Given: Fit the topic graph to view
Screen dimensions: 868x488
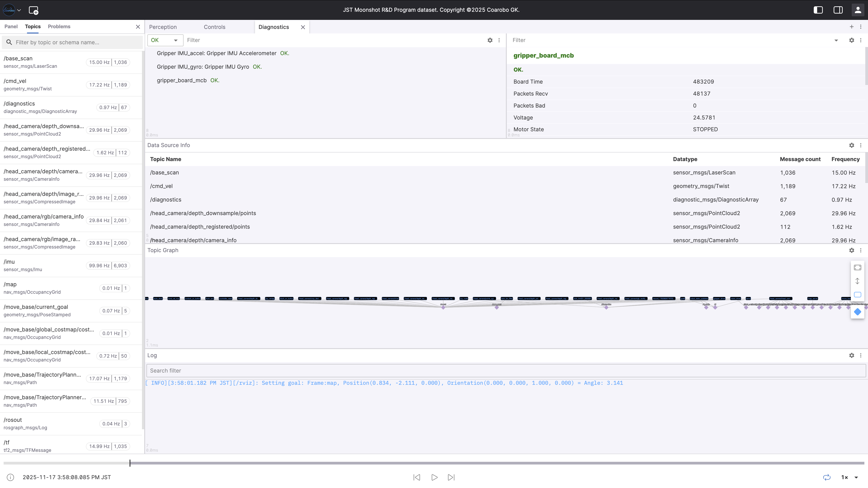Looking at the screenshot, I should (858, 267).
